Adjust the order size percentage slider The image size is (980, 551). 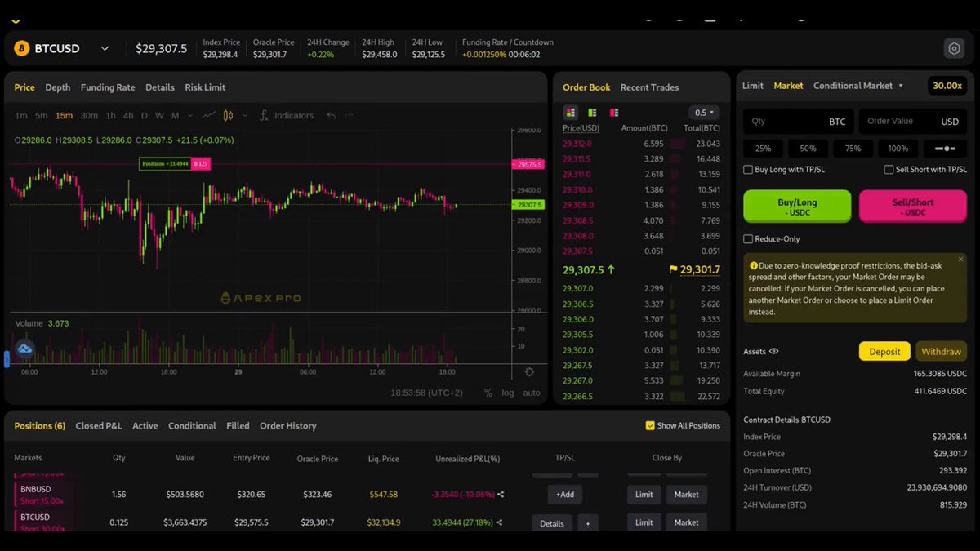[x=945, y=149]
